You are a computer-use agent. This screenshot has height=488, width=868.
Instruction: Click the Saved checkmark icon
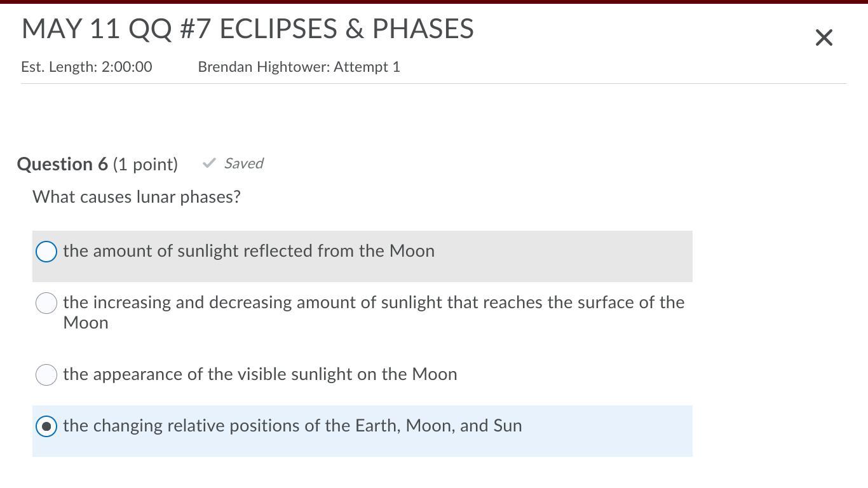209,163
